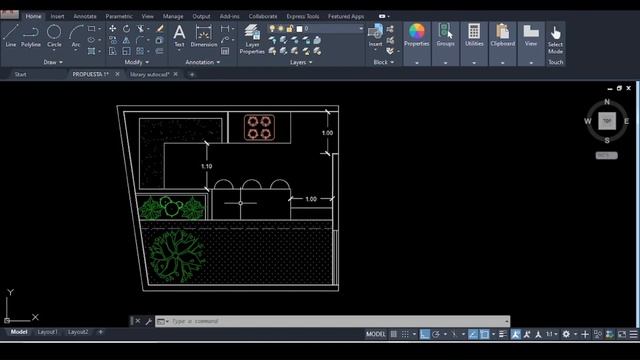Toggle lineweight display in status bar

click(503, 334)
